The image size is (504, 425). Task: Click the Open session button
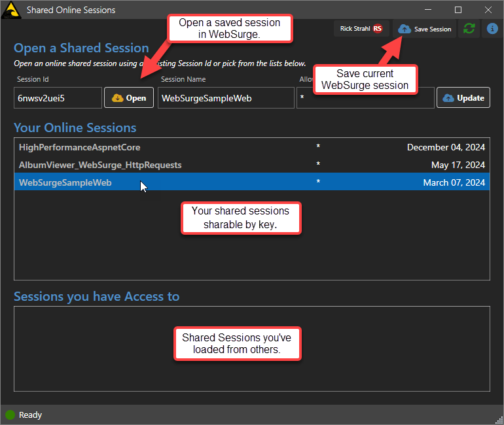[x=129, y=98]
